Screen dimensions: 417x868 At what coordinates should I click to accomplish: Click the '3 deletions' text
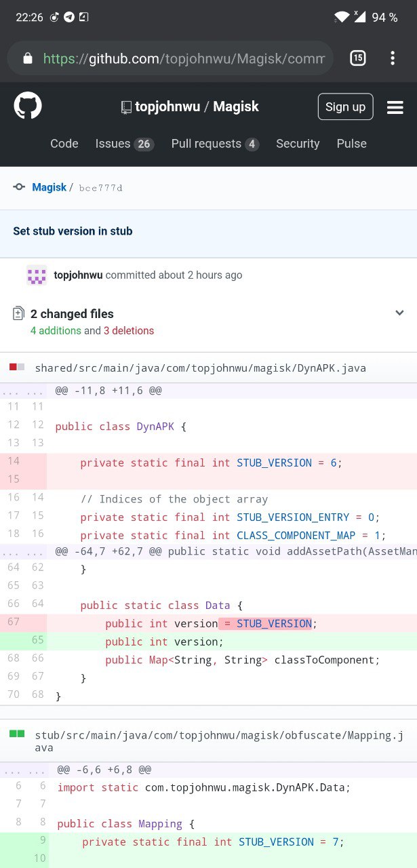[129, 331]
